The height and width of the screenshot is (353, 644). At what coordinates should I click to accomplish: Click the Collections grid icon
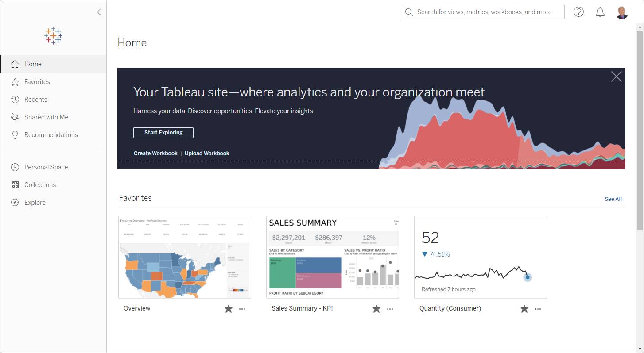tap(15, 185)
